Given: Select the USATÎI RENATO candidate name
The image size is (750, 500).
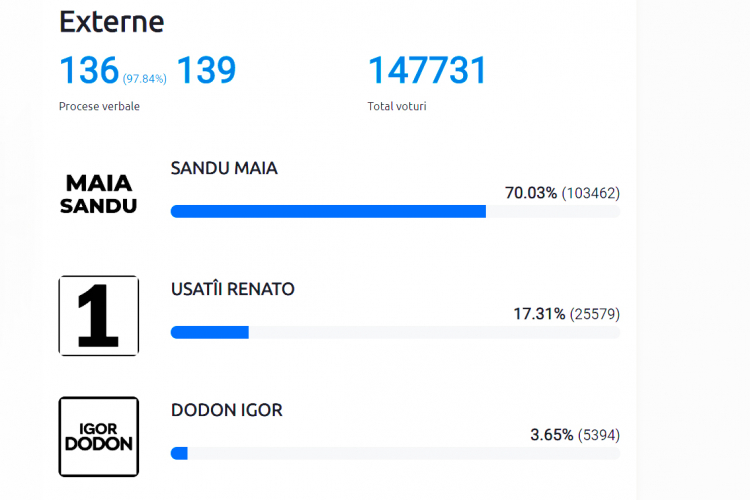Looking at the screenshot, I should 232,289.
